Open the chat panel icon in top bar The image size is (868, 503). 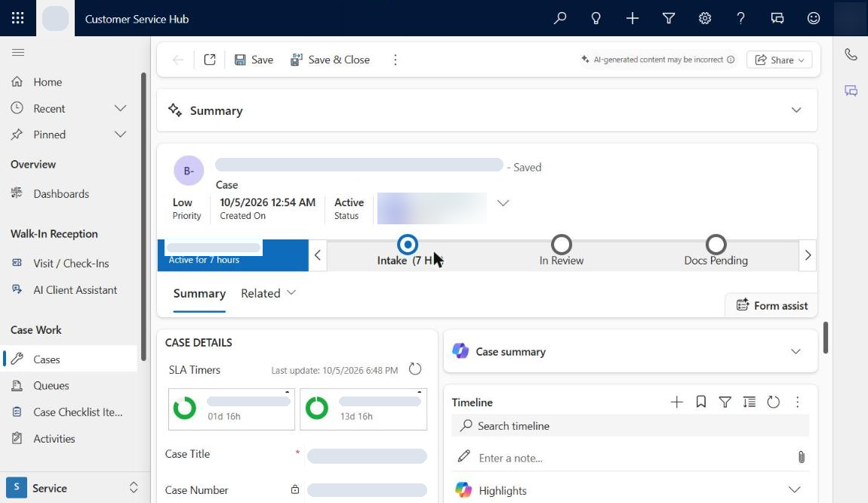pos(777,18)
